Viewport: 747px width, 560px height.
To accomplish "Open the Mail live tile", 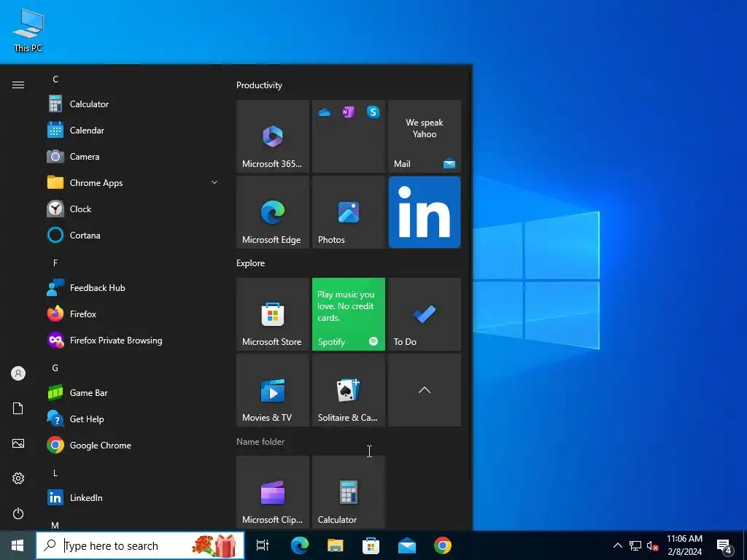I will click(424, 136).
